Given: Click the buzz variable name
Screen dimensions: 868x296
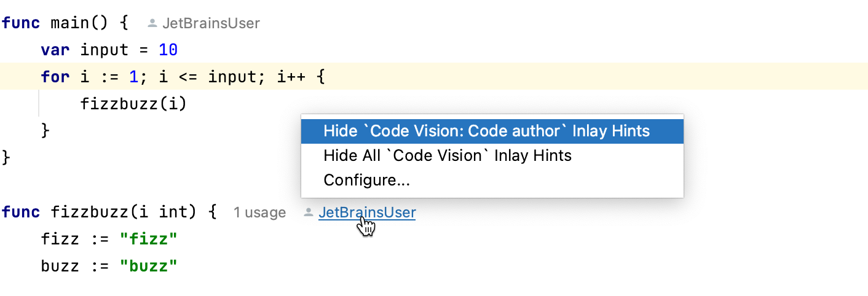Looking at the screenshot, I should point(60,267).
